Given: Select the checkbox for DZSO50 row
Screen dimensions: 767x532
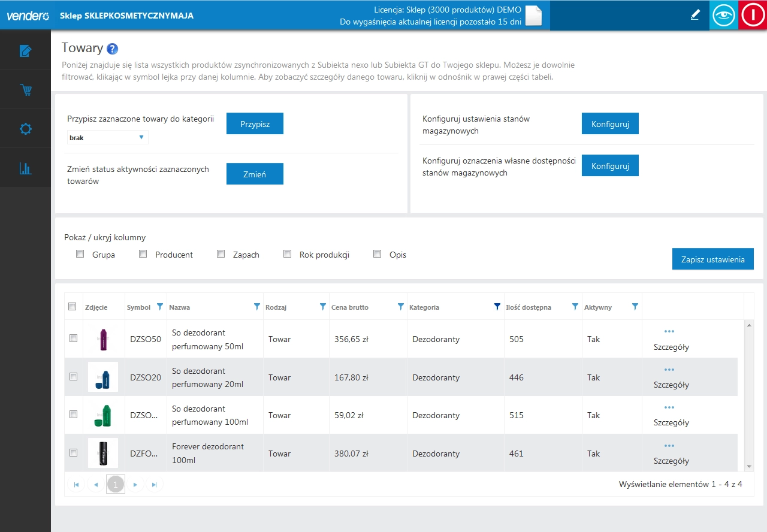Looking at the screenshot, I should [x=73, y=338].
